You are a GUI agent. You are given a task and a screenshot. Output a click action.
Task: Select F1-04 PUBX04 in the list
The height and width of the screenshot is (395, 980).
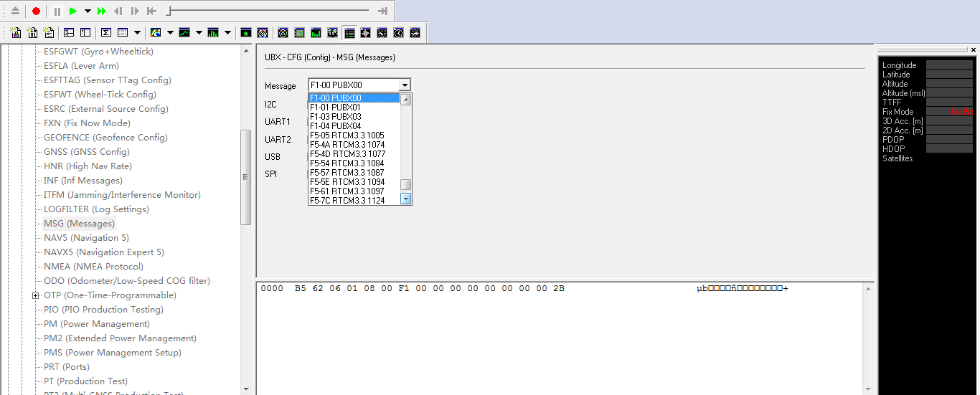(354, 126)
